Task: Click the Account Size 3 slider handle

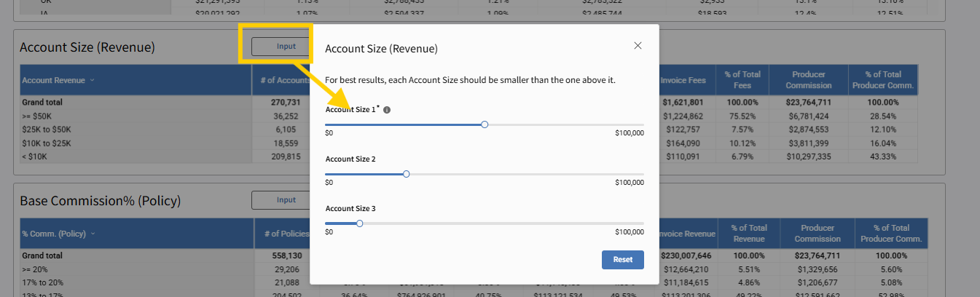Action: pos(359,223)
